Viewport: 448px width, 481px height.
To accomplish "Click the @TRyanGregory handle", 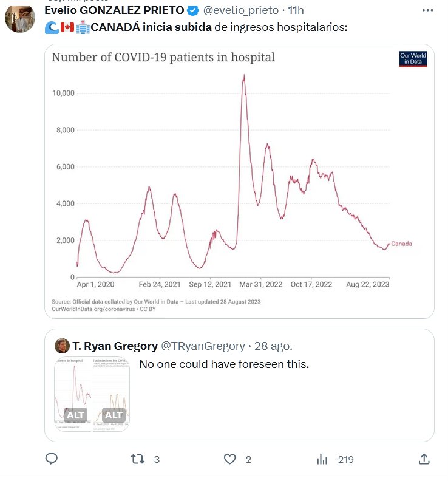I will coord(202,346).
